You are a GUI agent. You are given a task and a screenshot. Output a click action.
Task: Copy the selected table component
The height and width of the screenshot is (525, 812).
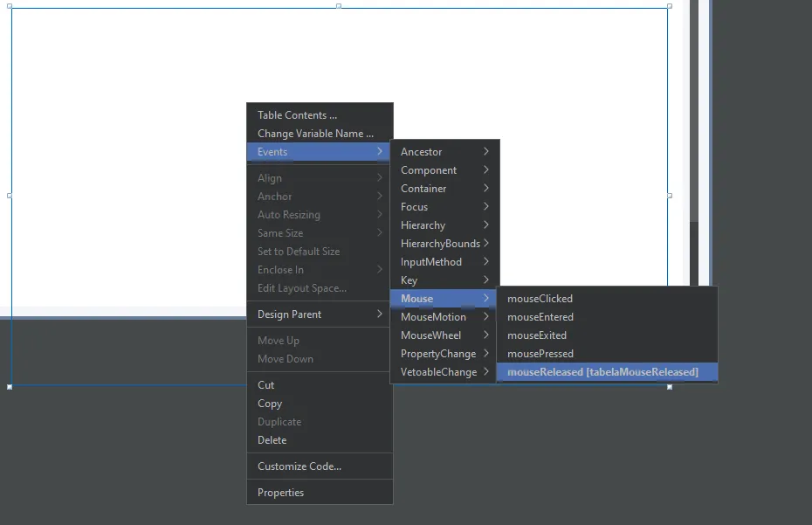(x=320, y=404)
